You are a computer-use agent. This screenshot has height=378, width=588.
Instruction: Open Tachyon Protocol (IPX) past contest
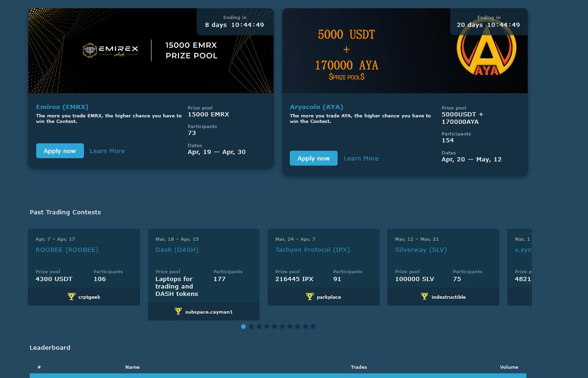(313, 250)
